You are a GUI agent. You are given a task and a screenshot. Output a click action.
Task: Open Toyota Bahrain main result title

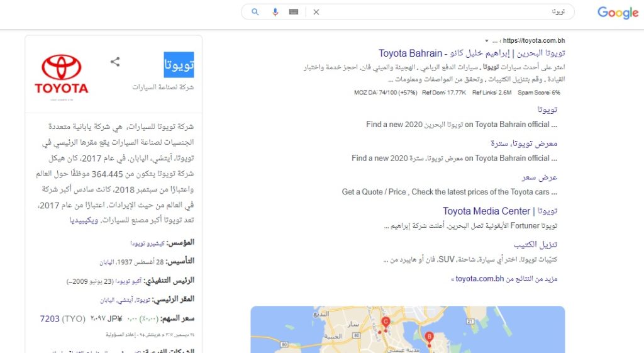coord(472,53)
